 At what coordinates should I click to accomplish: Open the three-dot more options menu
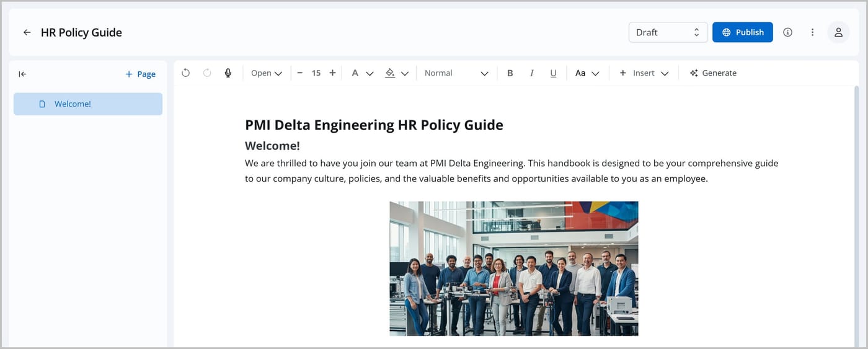click(812, 32)
